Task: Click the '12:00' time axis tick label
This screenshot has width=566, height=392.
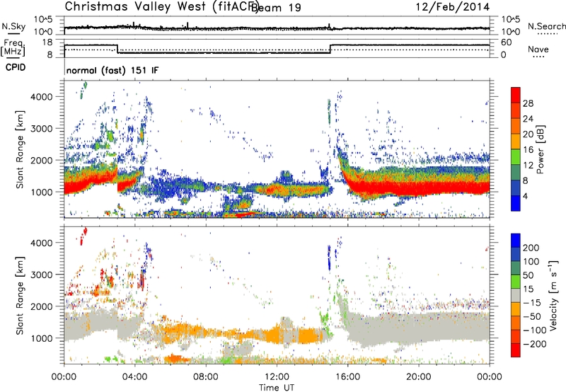Action: [277, 377]
